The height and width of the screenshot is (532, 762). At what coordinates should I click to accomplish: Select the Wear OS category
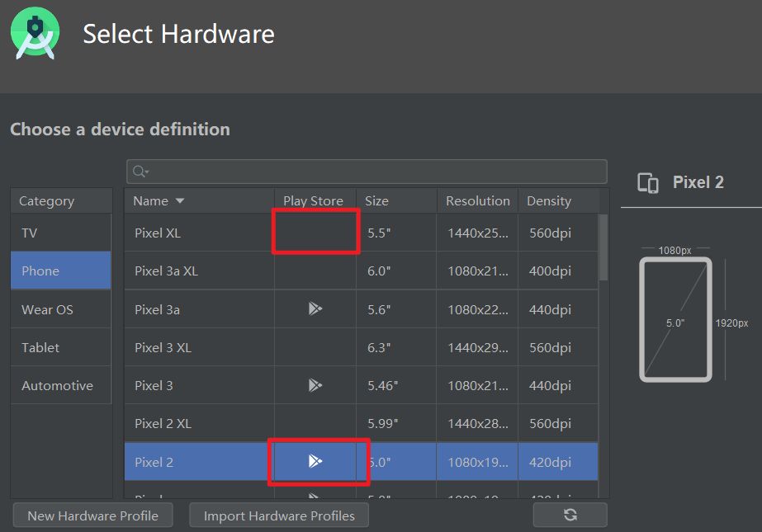click(61, 309)
